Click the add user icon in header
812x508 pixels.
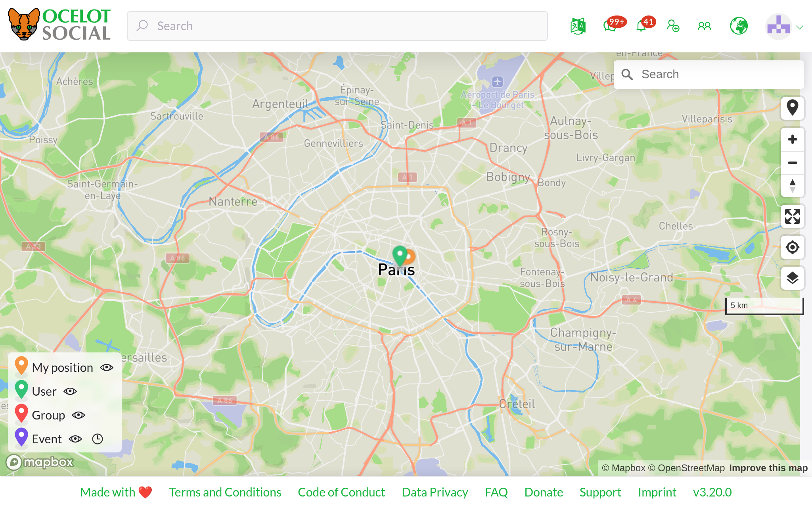pos(673,26)
